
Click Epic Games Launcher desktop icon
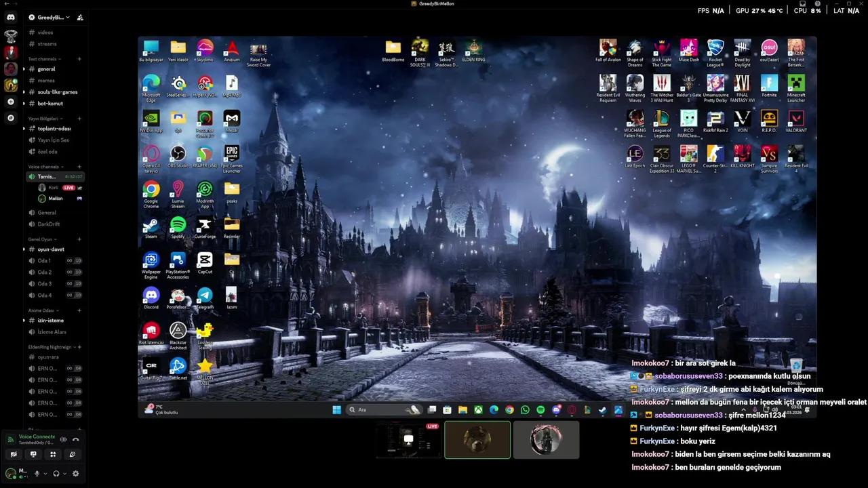(x=232, y=159)
